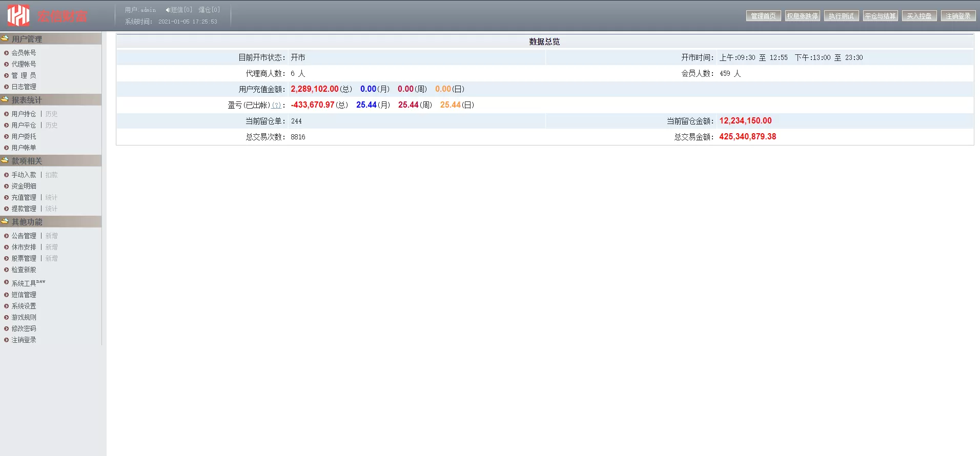The width and height of the screenshot is (980, 456).
Task: Open the 用户平仓 report
Action: click(24, 125)
